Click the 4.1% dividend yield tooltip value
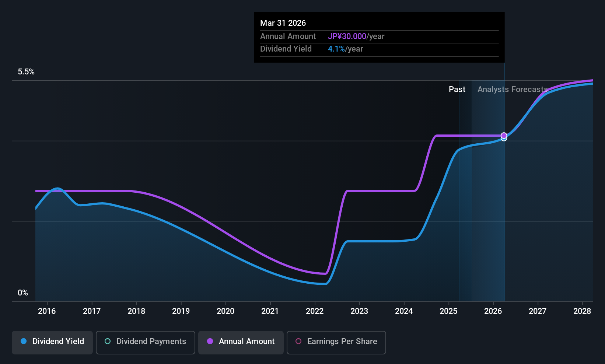The width and height of the screenshot is (605, 364). [x=336, y=49]
